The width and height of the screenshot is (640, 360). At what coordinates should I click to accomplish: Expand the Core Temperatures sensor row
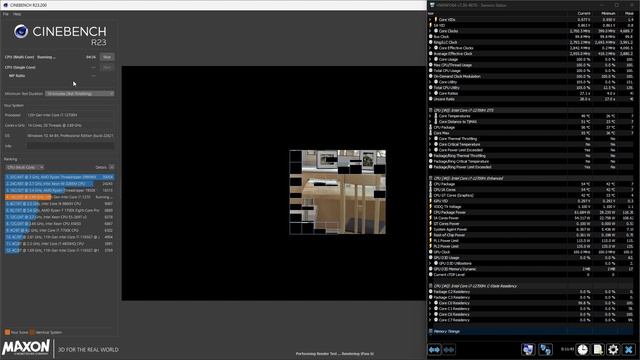tap(430, 116)
